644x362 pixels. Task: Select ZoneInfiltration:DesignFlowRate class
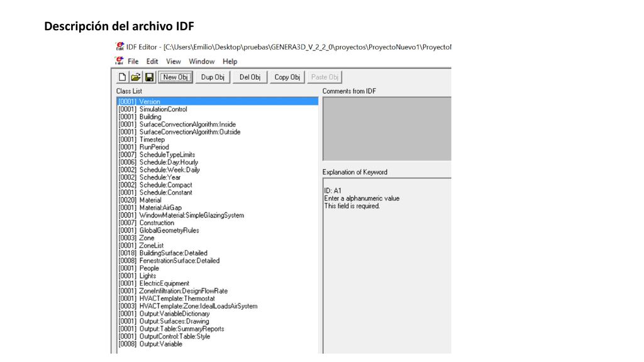218,291
